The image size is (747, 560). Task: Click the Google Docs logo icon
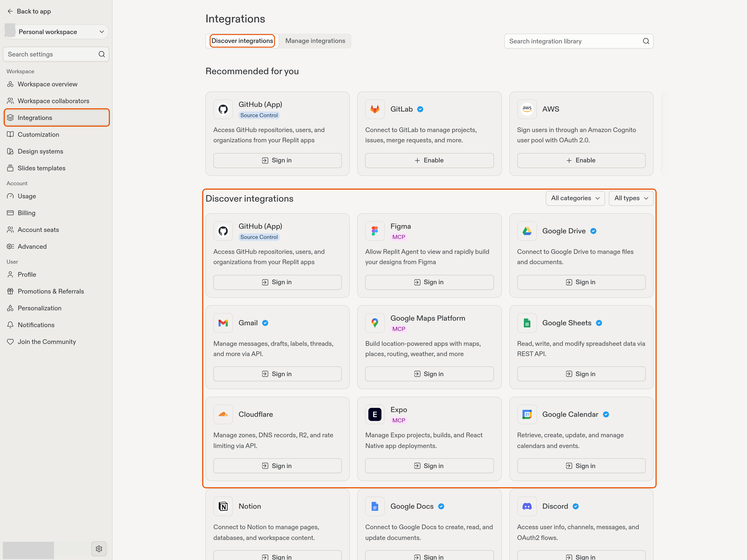[x=375, y=506]
